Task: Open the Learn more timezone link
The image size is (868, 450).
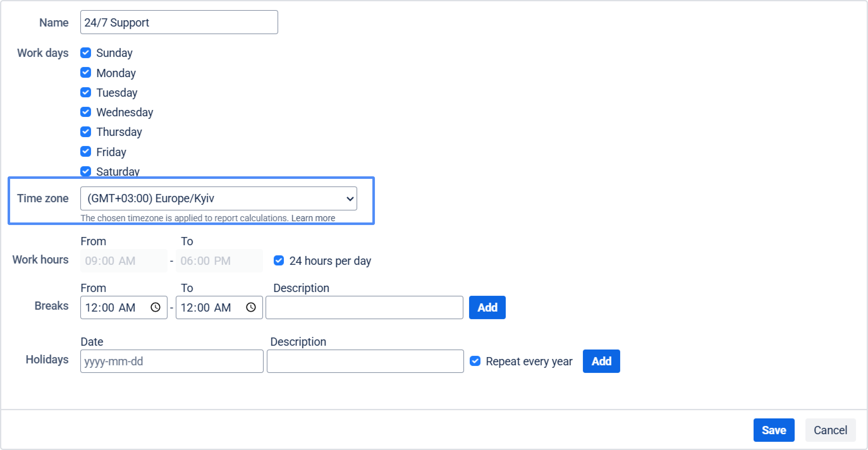Action: (x=313, y=218)
